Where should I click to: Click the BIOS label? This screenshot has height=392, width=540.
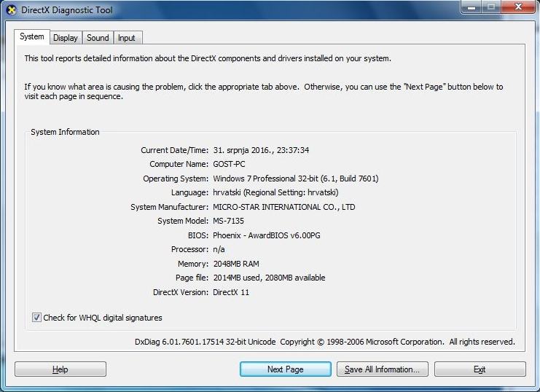point(198,235)
